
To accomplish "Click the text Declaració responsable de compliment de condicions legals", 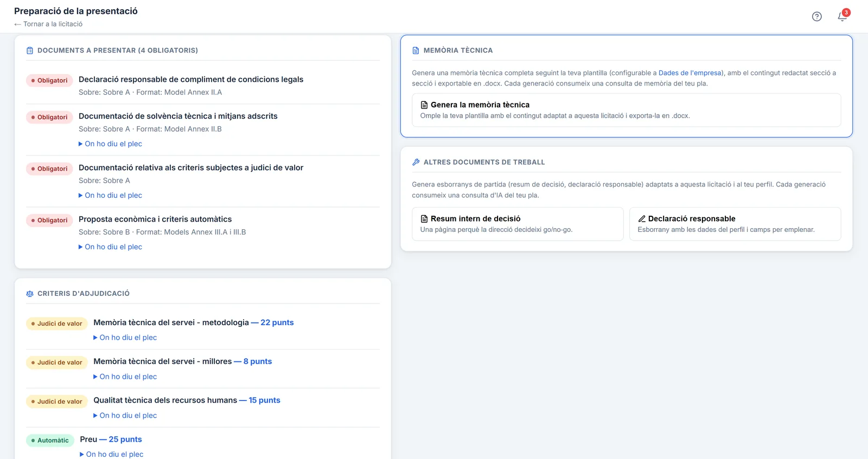I will click(x=191, y=79).
